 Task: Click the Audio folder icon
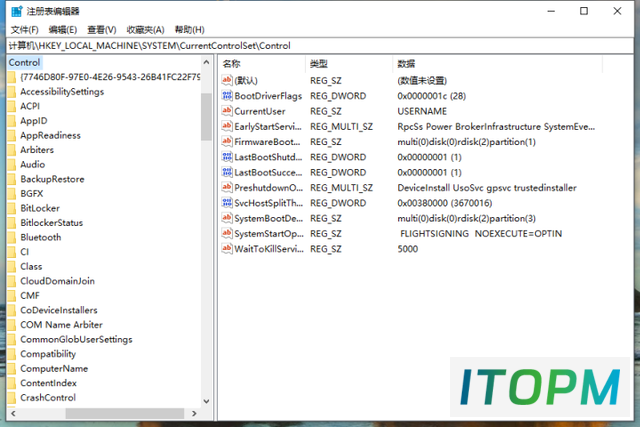click(12, 165)
